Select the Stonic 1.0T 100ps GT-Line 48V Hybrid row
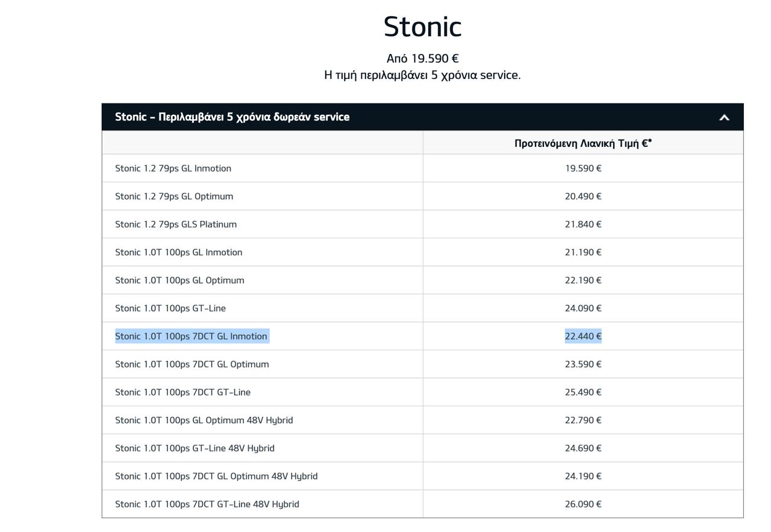 point(195,448)
